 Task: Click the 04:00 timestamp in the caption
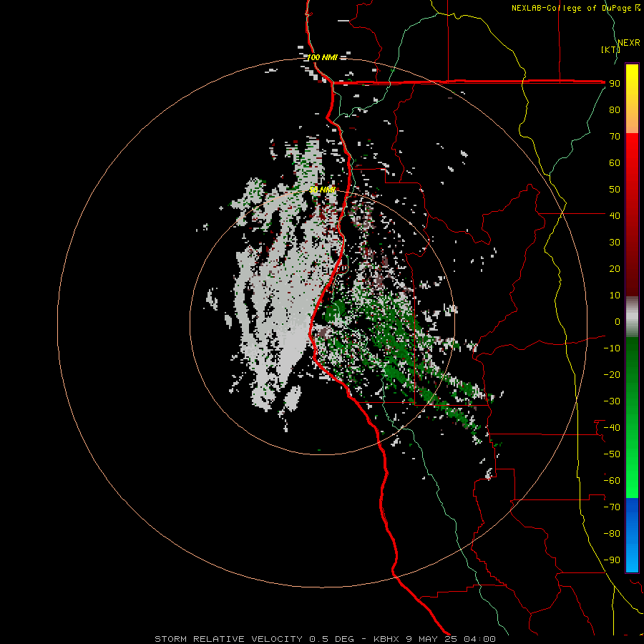click(x=479, y=639)
